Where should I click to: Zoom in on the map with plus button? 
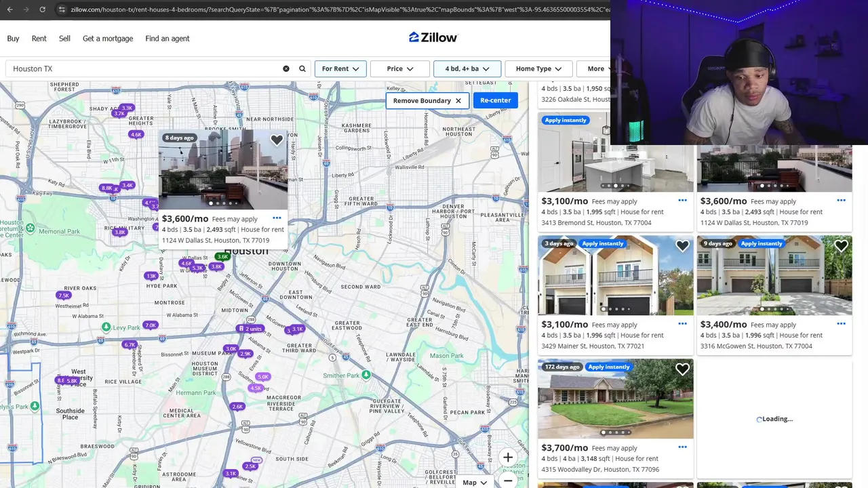coord(508,457)
